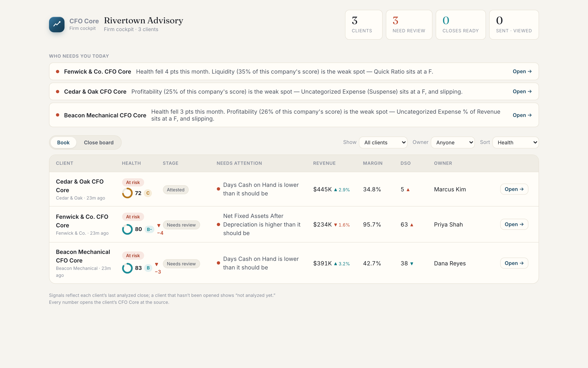Click the At risk badge for Fenwick & Co.

(x=133, y=217)
